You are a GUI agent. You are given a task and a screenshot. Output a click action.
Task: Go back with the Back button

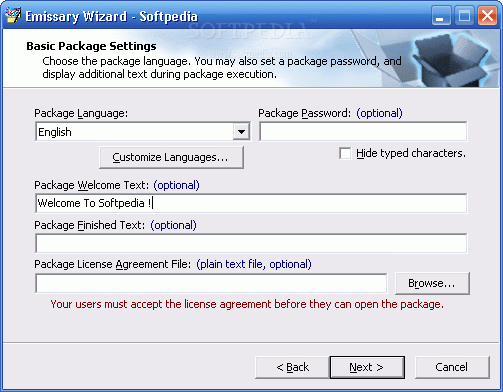pyautogui.click(x=292, y=367)
